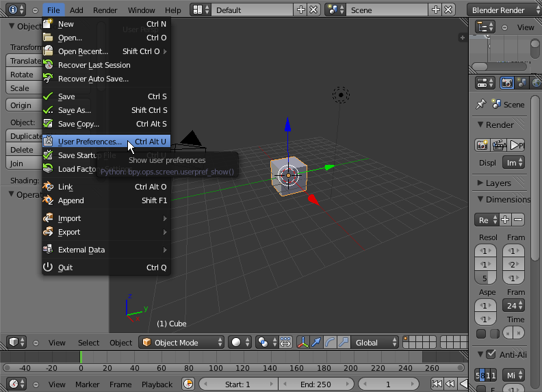
Task: Switch to Render properties tab
Action: point(507,83)
